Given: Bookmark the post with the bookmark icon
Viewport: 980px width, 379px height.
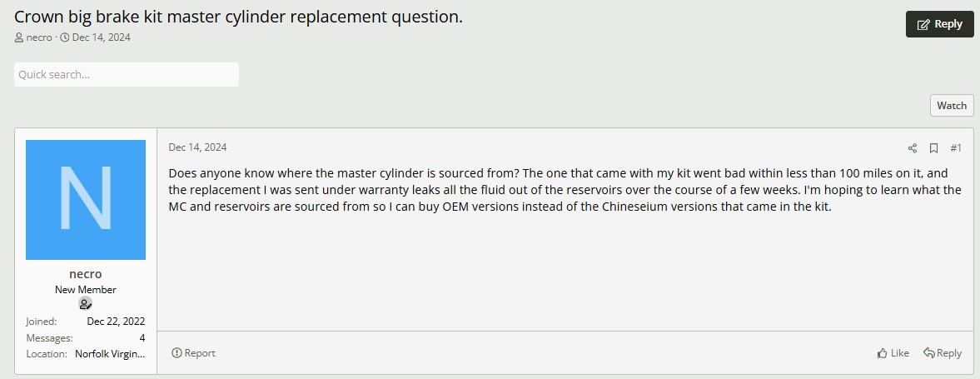Looking at the screenshot, I should (x=933, y=148).
